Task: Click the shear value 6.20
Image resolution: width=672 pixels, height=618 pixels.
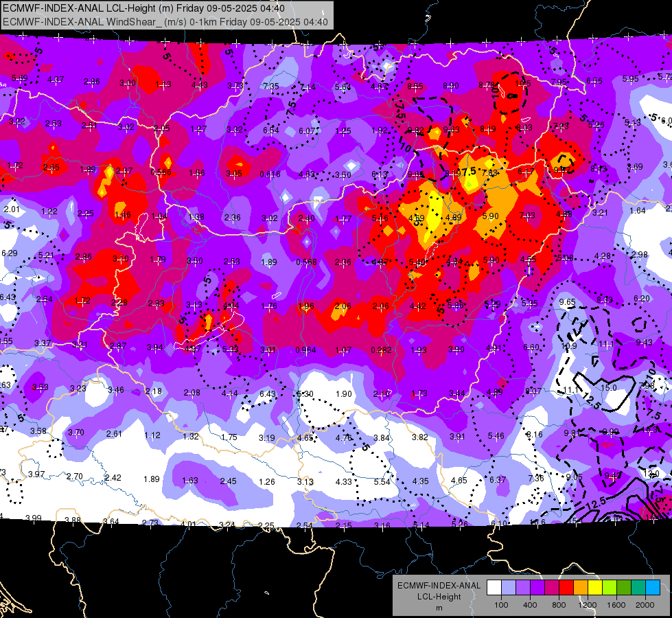Action: coord(642,299)
